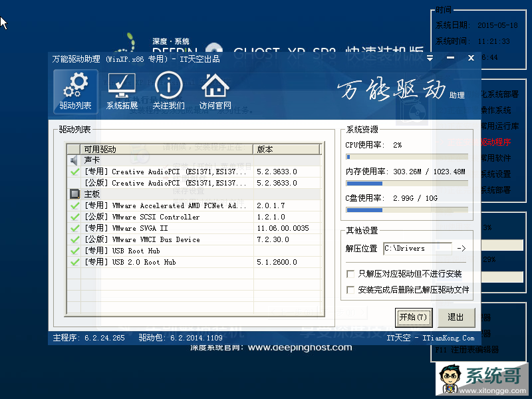The height and width of the screenshot is (399, 532).
Task: Enable 只解压对应驱动但不进行安装 option
Action: 350,274
